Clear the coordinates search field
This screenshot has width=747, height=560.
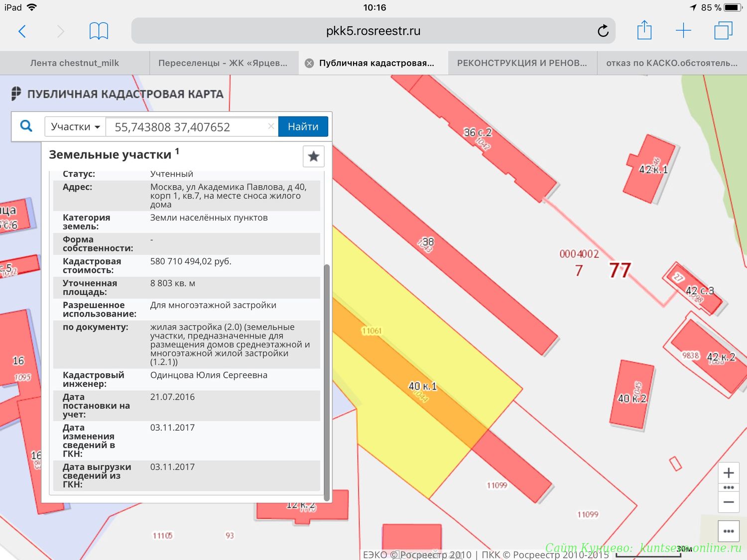pos(271,126)
